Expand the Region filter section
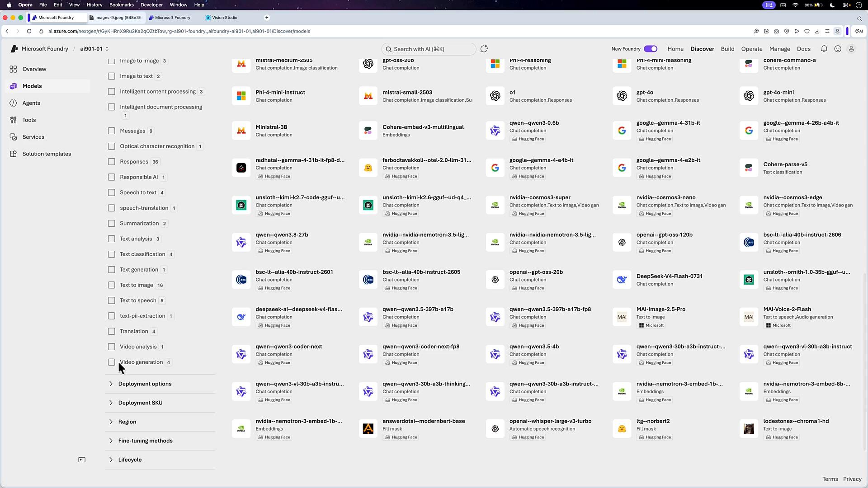The width and height of the screenshot is (868, 488). [x=160, y=422]
